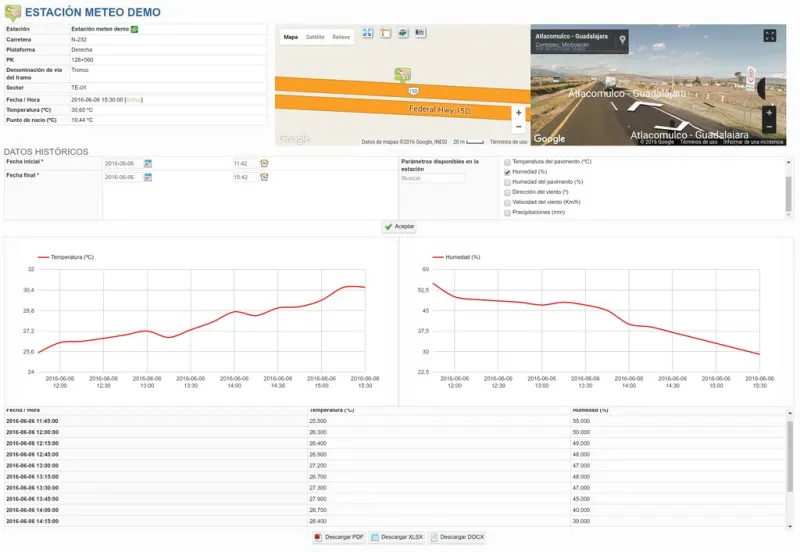Select the row 2016-06-06 13:00:00
Screen dimensions: 800x552
click(395, 466)
